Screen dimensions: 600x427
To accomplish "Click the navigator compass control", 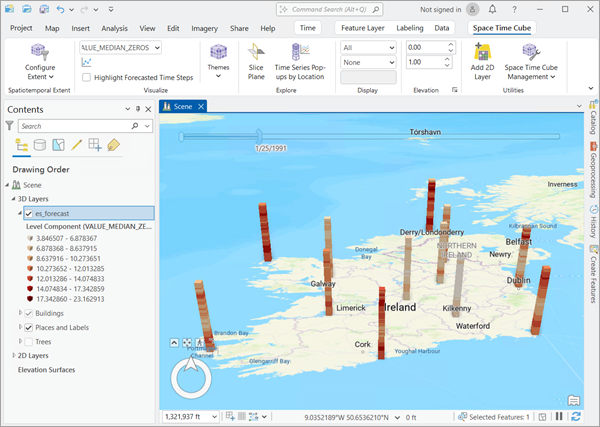I will [x=191, y=380].
